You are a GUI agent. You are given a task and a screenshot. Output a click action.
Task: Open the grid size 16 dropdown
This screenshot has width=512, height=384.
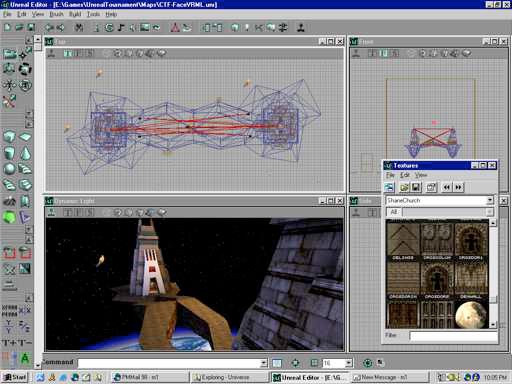[348, 363]
